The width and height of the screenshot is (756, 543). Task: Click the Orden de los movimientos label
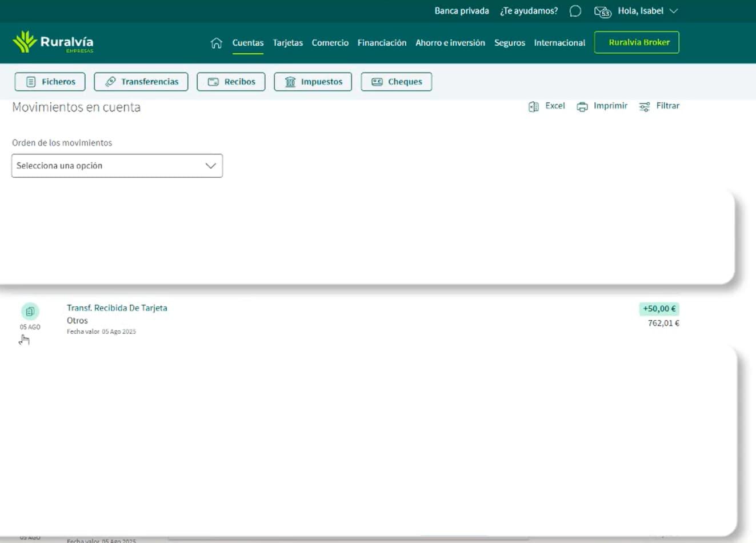(62, 143)
